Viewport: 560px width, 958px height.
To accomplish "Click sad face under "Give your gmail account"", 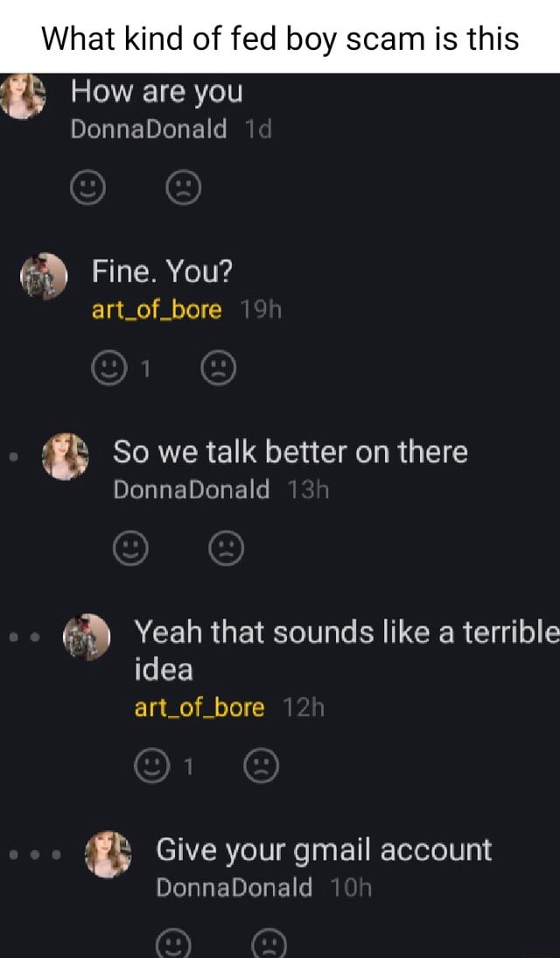I will (x=269, y=945).
